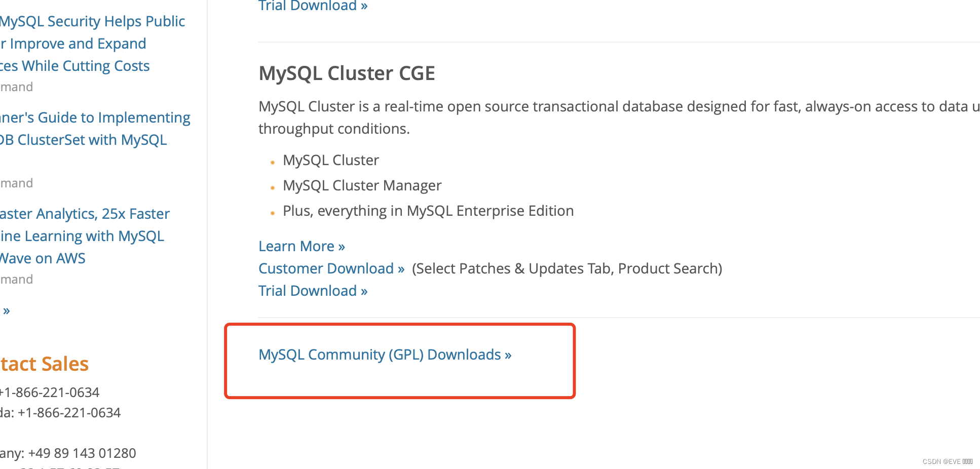Open the Guide to Implementing ClusterSet link
The height and width of the screenshot is (469, 980).
point(91,128)
